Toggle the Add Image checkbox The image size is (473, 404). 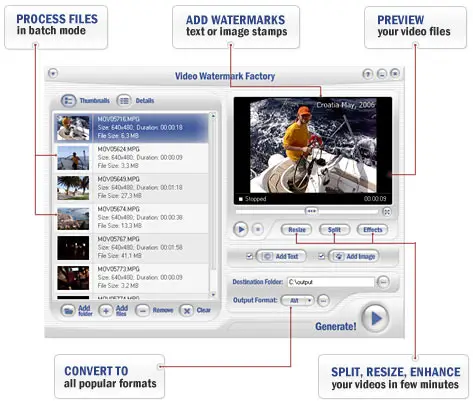321,256
